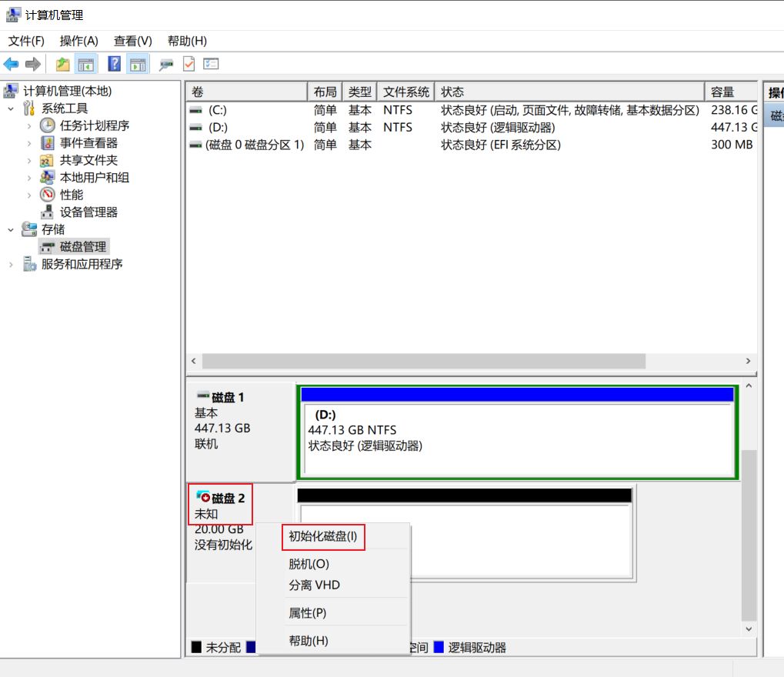
Task: Click the horizontal scrollbar right arrow
Action: [x=748, y=361]
